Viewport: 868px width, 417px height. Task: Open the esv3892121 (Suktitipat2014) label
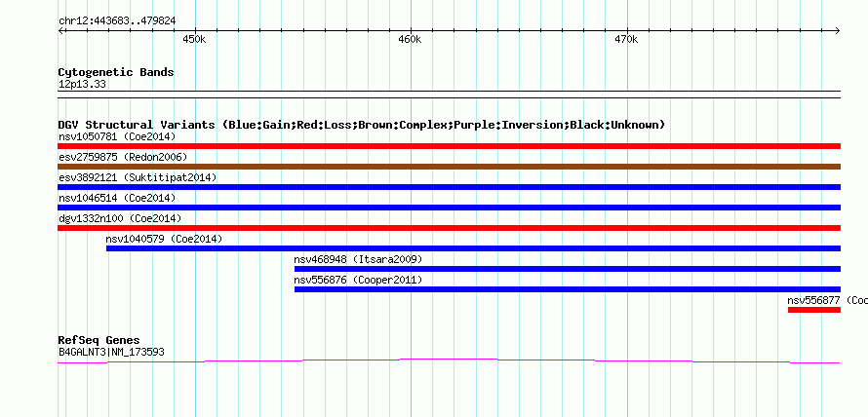click(x=138, y=177)
